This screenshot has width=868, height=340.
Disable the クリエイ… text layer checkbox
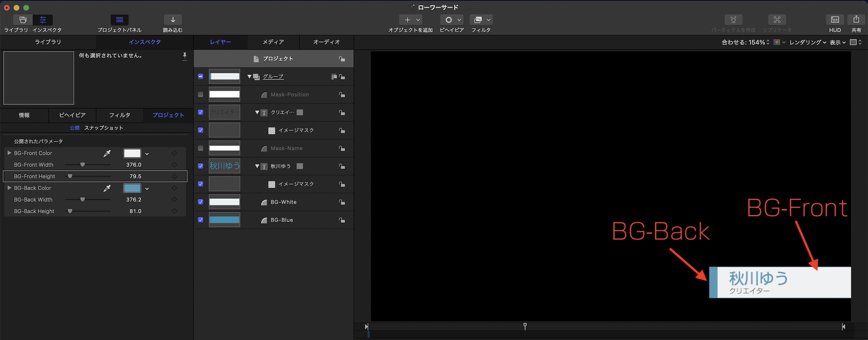point(201,112)
